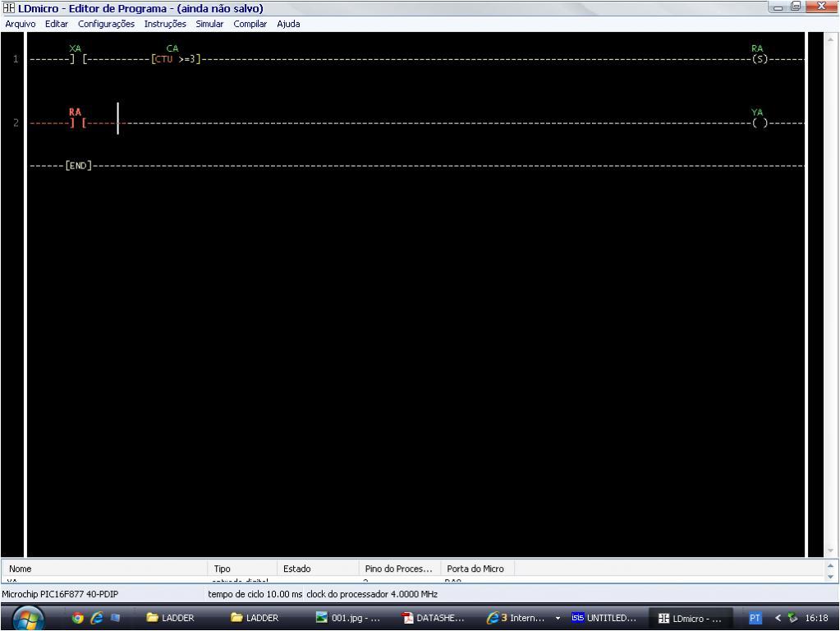Click the Microchip PIC16F877 40-PDIP status text
The height and width of the screenshot is (631, 840).
(60, 594)
